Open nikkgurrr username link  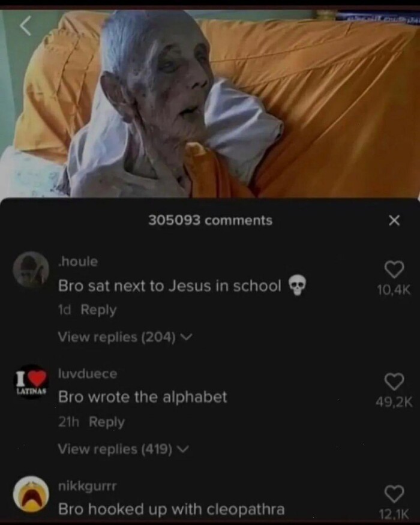[x=88, y=485]
